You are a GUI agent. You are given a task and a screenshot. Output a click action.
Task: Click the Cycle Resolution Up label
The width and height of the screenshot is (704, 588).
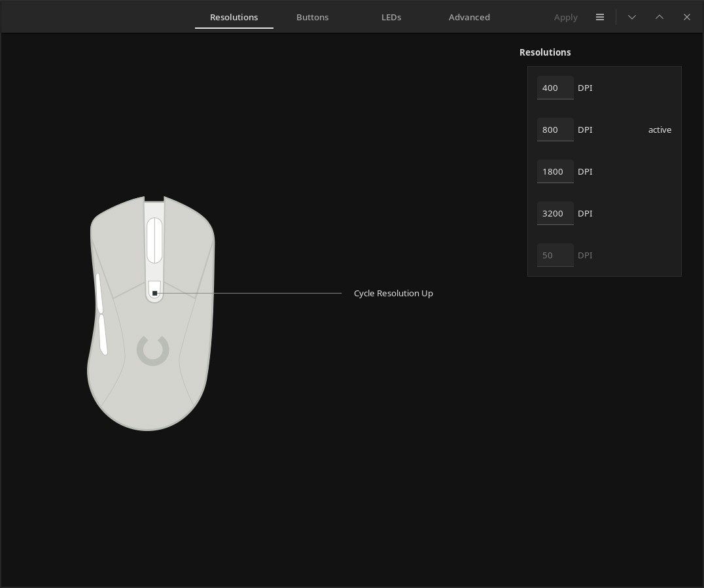pyautogui.click(x=393, y=293)
